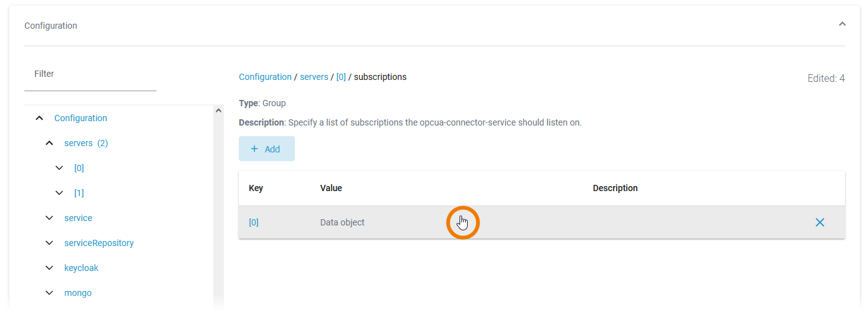Expand the serviceRepository node chevron
Screen dimensions: 868x311
49,243
